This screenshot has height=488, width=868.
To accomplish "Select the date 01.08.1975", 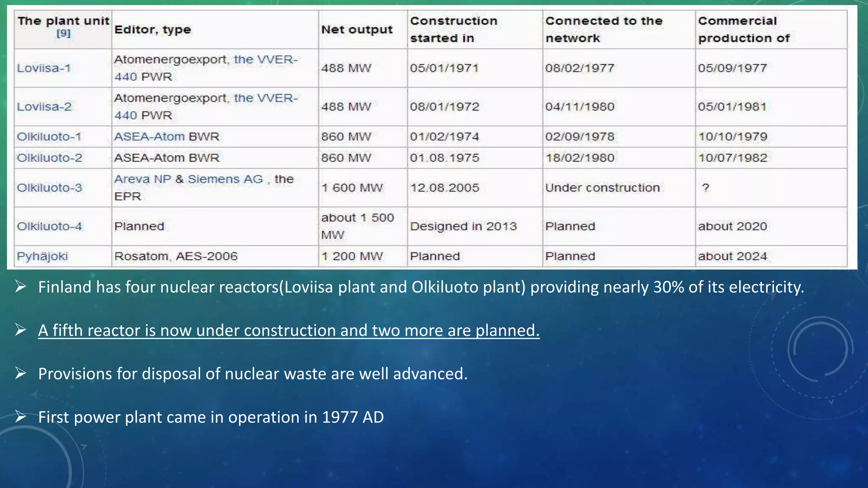I will (444, 158).
